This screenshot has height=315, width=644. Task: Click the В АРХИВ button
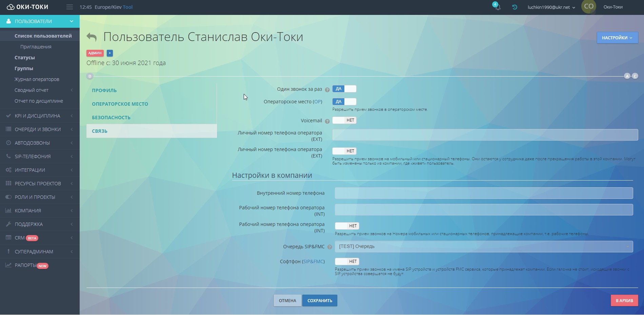click(624, 301)
